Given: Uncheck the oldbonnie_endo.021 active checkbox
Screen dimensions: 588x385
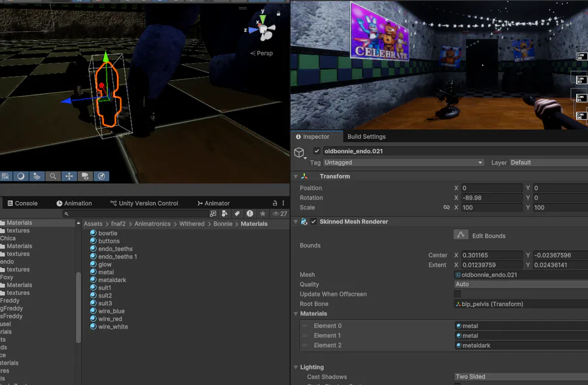Looking at the screenshot, I should pos(316,151).
